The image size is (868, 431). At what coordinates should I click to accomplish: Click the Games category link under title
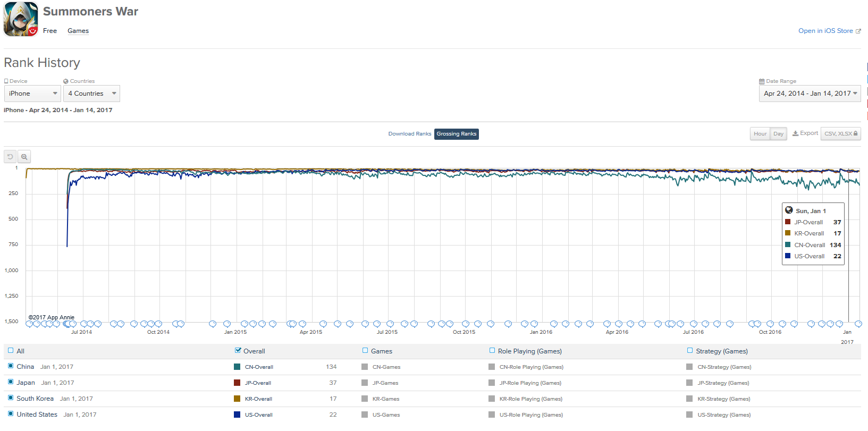point(78,31)
